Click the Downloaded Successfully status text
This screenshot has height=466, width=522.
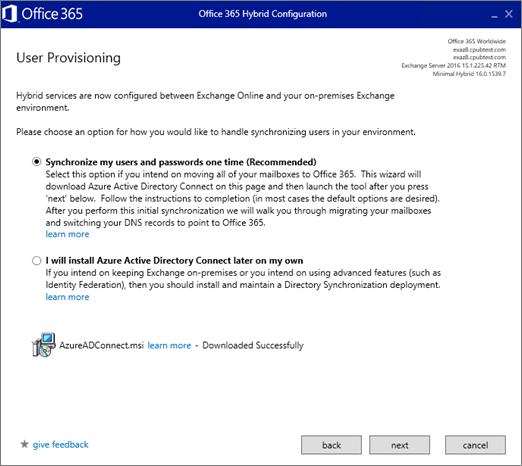(253, 345)
